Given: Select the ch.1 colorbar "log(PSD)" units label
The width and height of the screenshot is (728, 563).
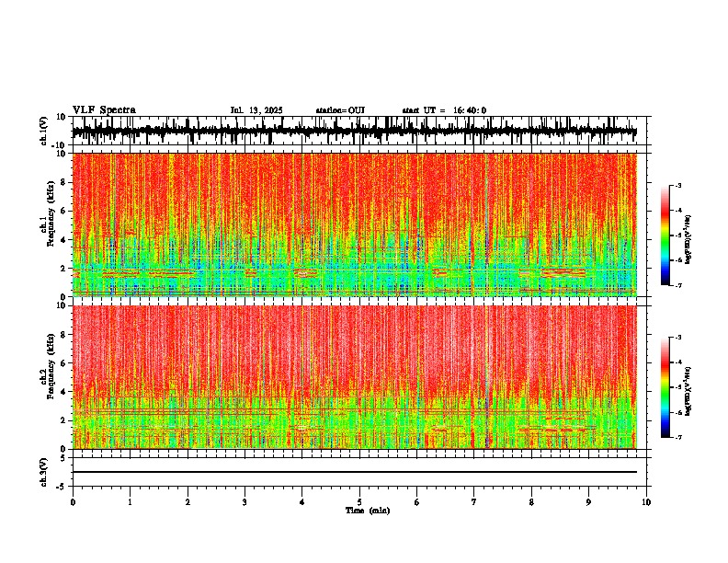Looking at the screenshot, I should 688,239.
